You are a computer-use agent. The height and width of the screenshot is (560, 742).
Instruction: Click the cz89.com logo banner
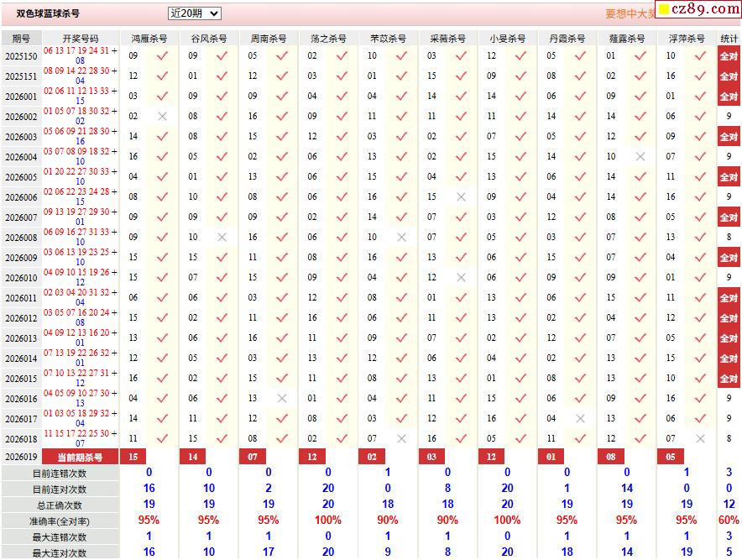[x=698, y=9]
